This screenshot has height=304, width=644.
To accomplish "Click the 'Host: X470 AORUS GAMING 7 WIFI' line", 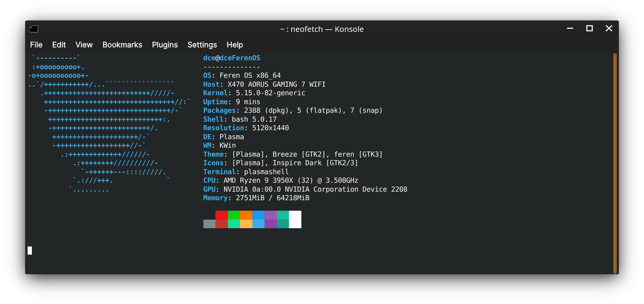I will tap(264, 84).
